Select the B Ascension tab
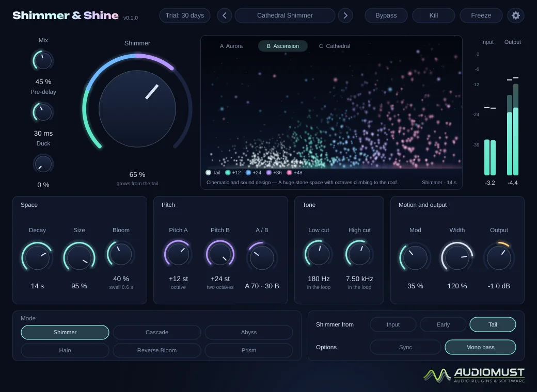The width and height of the screenshot is (537, 392). click(283, 46)
